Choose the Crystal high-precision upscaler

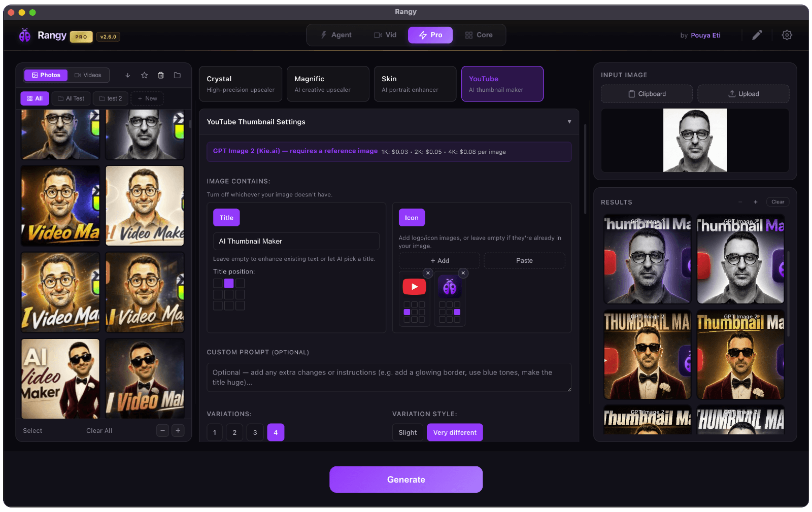241,84
